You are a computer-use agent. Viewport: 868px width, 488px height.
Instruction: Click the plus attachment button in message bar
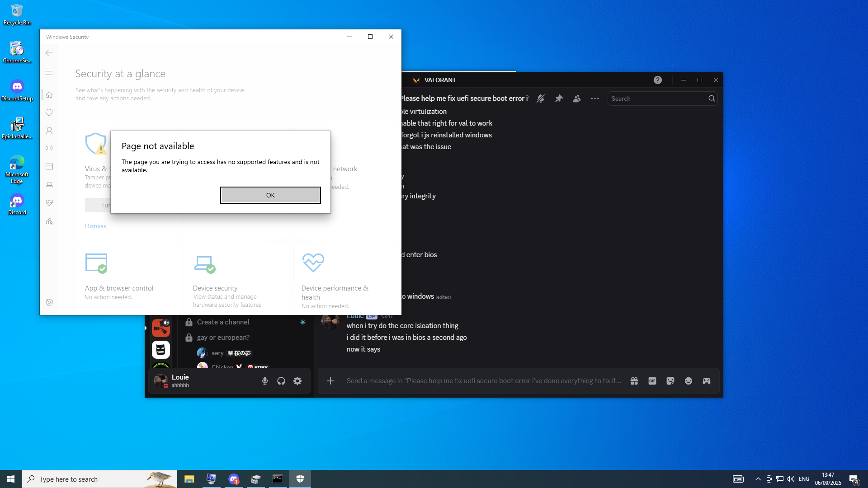point(330,381)
